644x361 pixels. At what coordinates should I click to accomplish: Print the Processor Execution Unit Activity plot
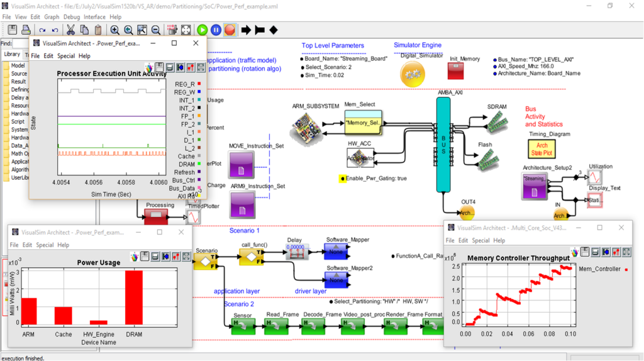coord(170,67)
